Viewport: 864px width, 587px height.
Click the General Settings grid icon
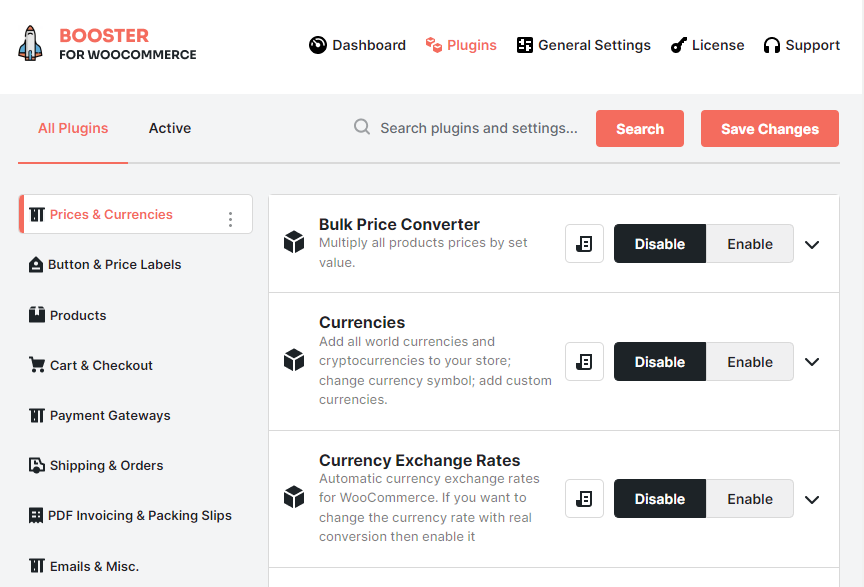[x=525, y=45]
